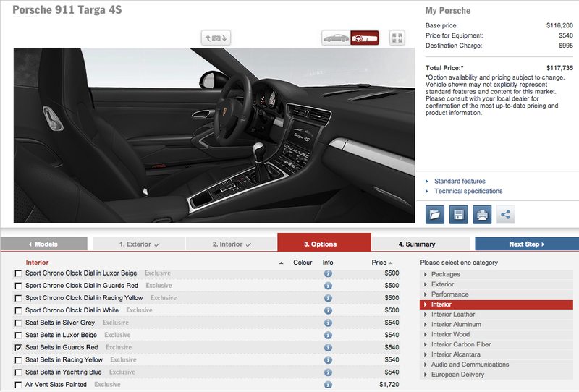Click the car interior preview image
Image resolution: width=579 pixels, height=392 pixels.
(214, 135)
